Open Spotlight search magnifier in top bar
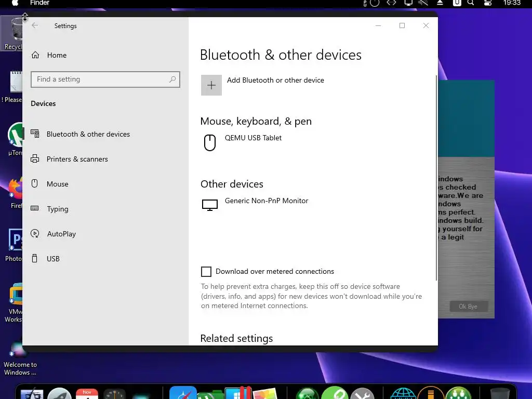Screen dimensions: 532x399 click(471, 3)
